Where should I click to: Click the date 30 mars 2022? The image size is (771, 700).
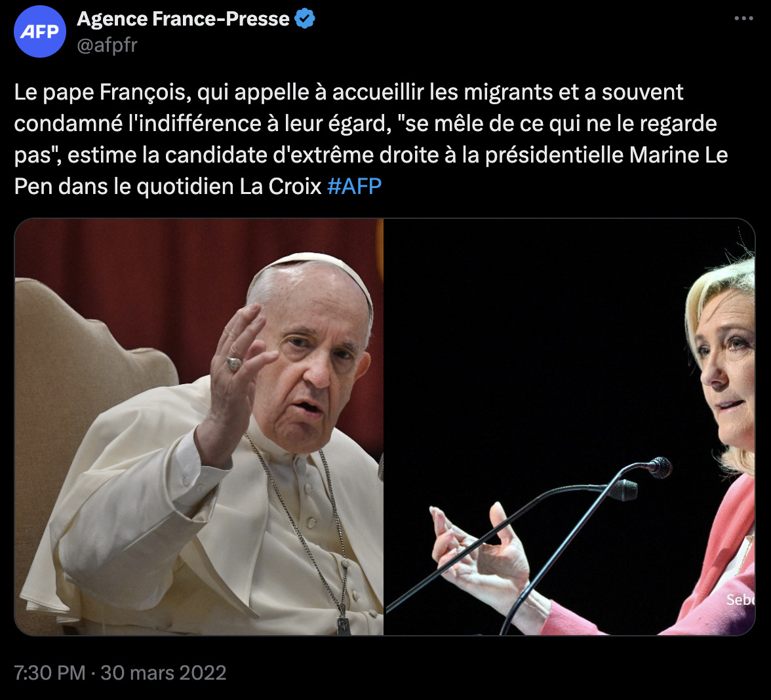(x=163, y=672)
